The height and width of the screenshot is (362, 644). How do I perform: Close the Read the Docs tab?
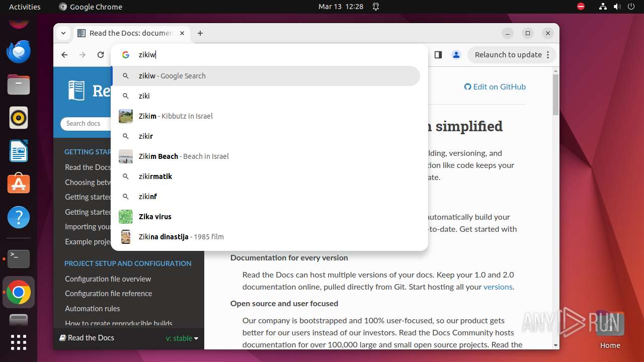(x=182, y=33)
